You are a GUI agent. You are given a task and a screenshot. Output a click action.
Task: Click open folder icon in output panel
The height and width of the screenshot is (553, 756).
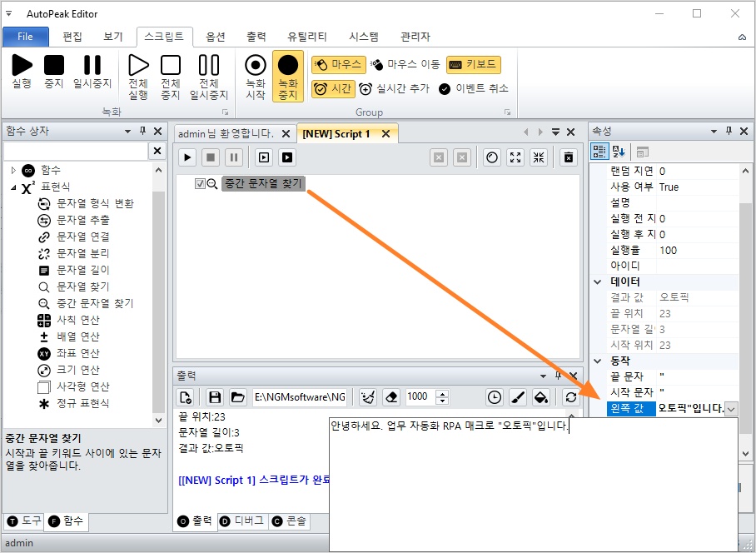tap(237, 397)
